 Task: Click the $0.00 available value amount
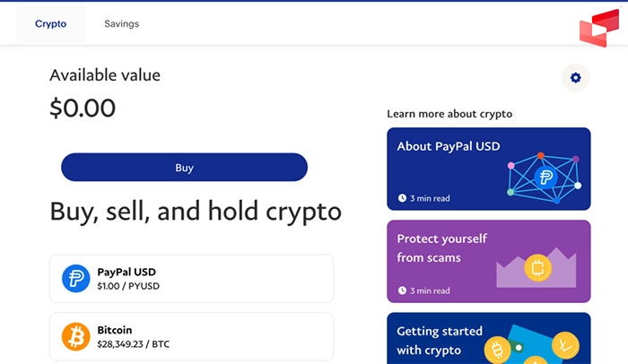[x=83, y=108]
